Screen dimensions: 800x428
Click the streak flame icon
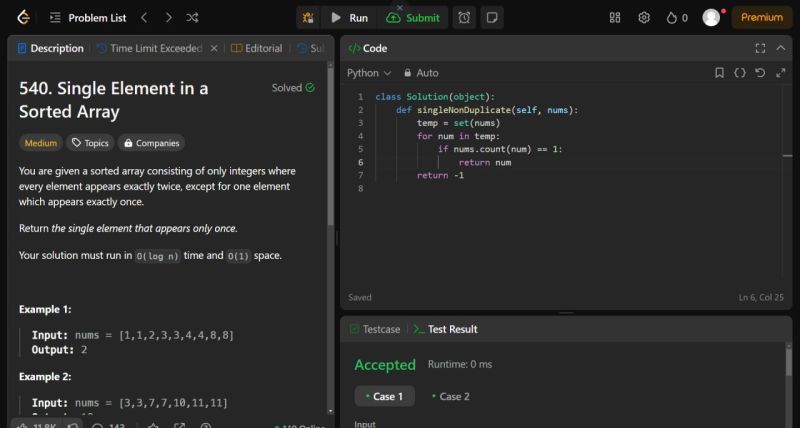click(672, 18)
